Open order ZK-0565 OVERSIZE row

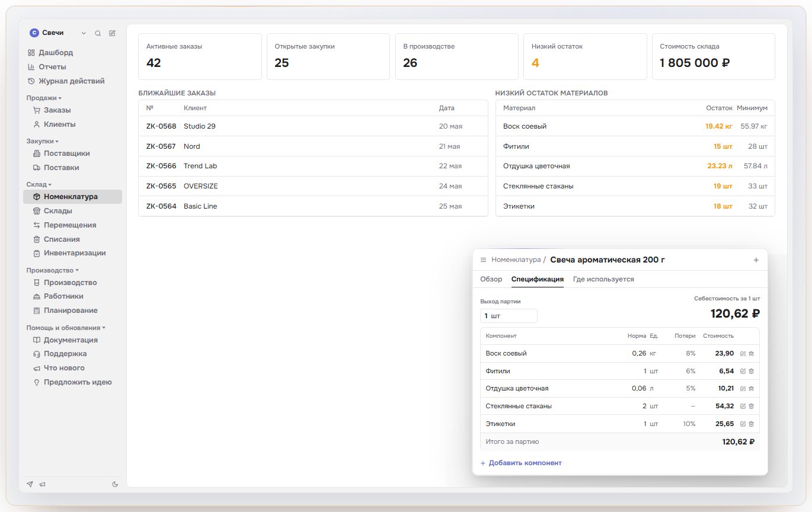[x=313, y=186]
